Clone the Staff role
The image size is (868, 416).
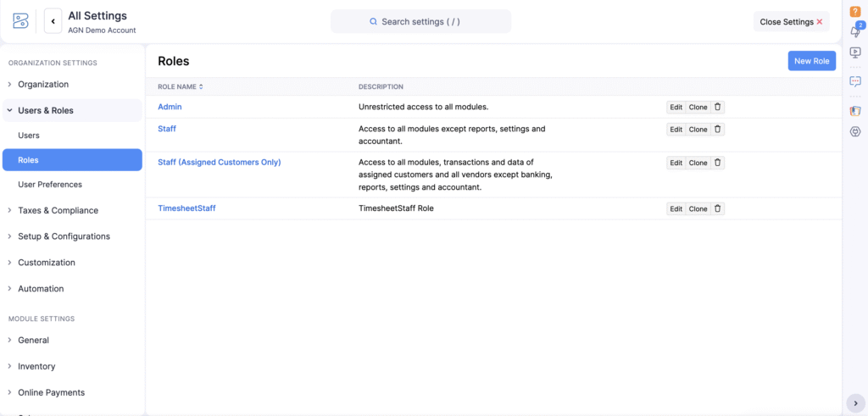click(x=698, y=130)
